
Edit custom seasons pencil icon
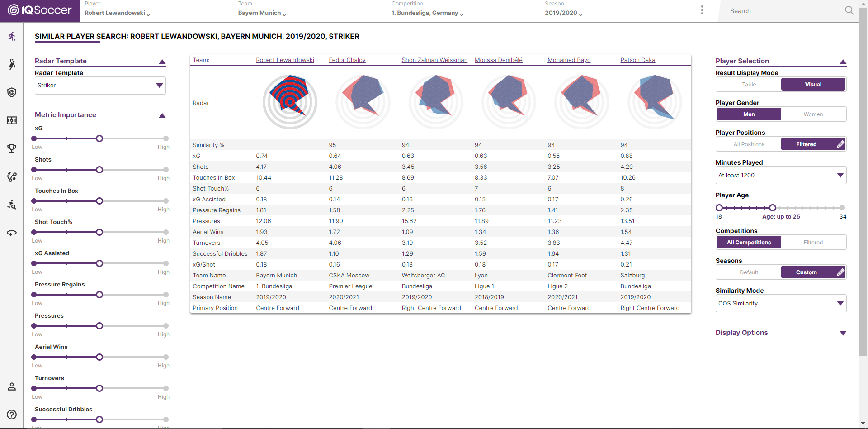pos(840,272)
